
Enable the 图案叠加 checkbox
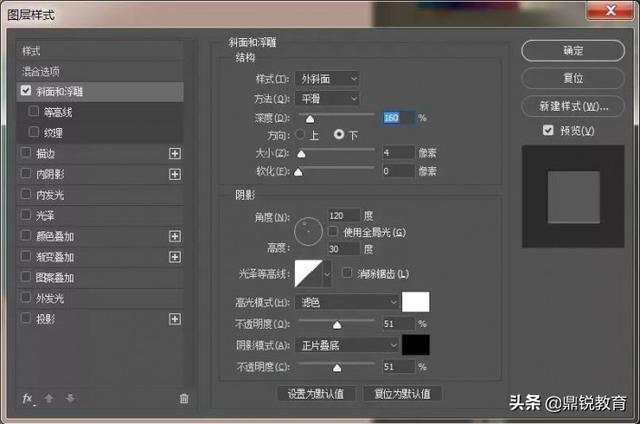coord(26,277)
